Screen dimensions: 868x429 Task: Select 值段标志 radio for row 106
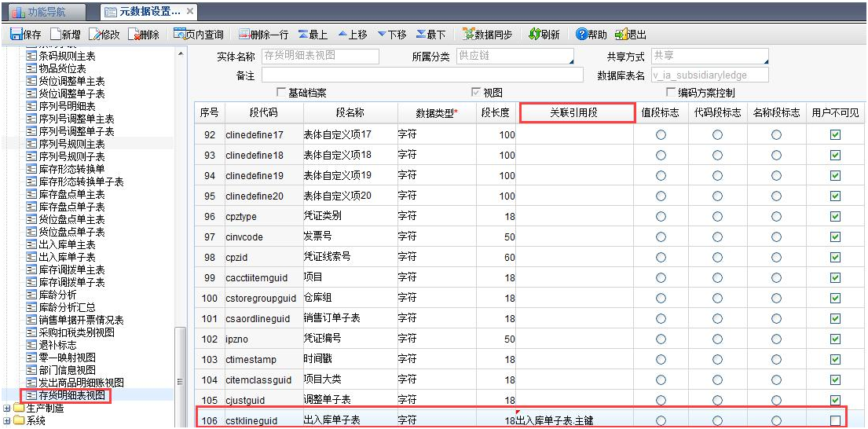661,420
